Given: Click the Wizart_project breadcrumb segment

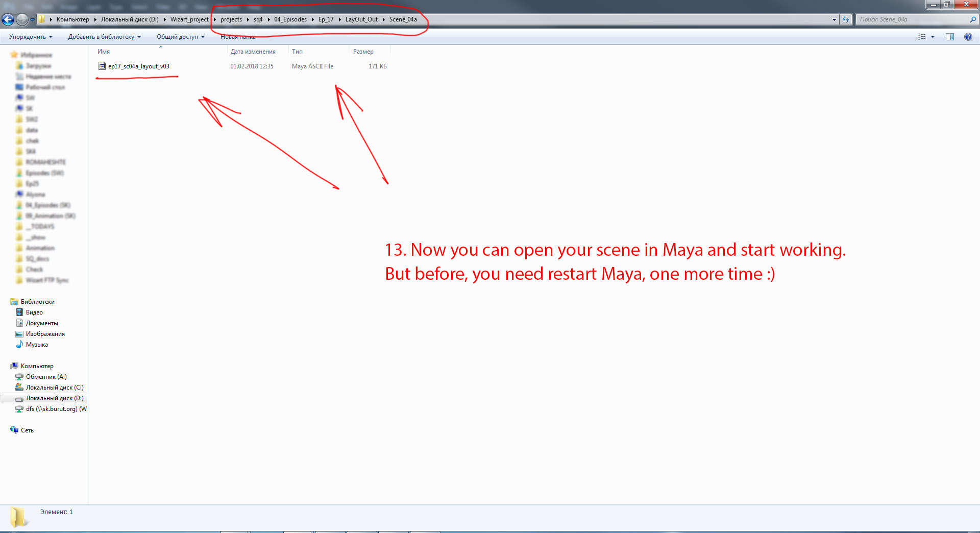Looking at the screenshot, I should [189, 19].
